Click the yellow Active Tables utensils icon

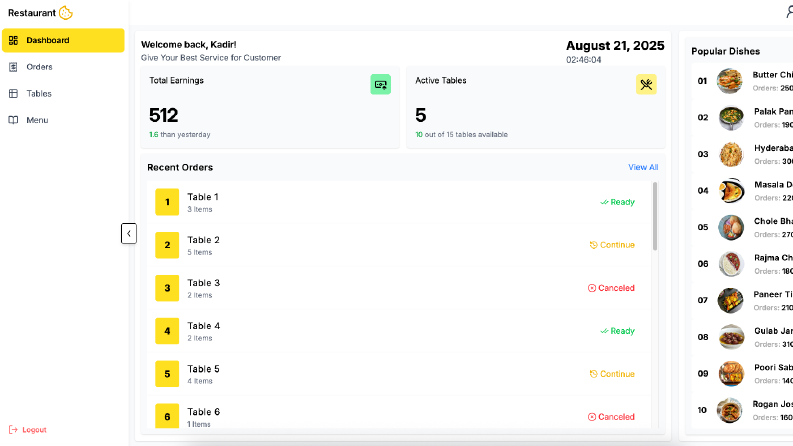point(646,84)
